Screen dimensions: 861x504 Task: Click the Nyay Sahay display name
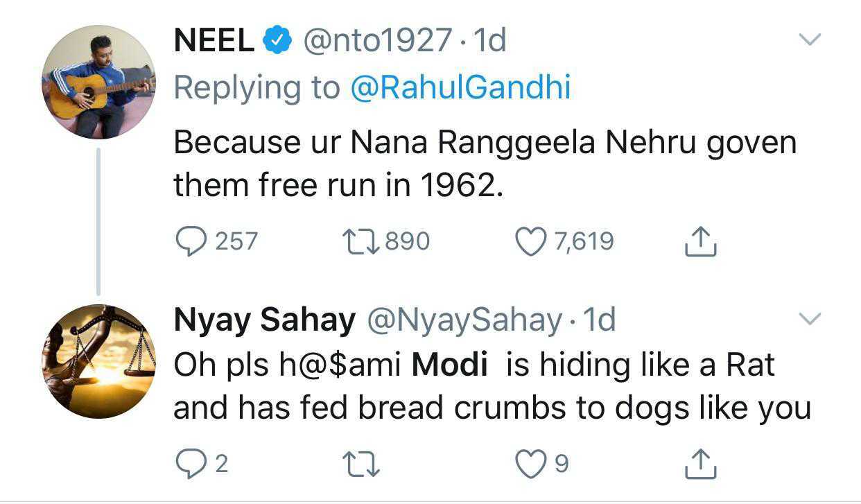pyautogui.click(x=264, y=320)
